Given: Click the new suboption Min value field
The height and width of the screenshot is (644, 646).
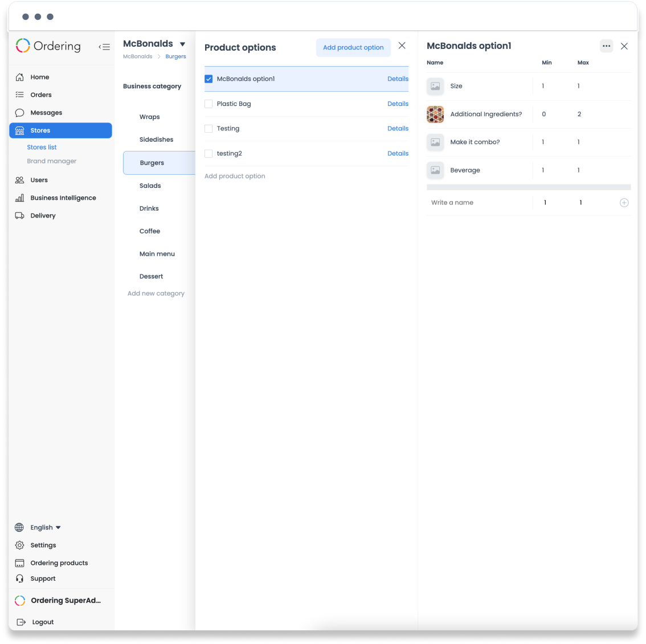Looking at the screenshot, I should 545,203.
